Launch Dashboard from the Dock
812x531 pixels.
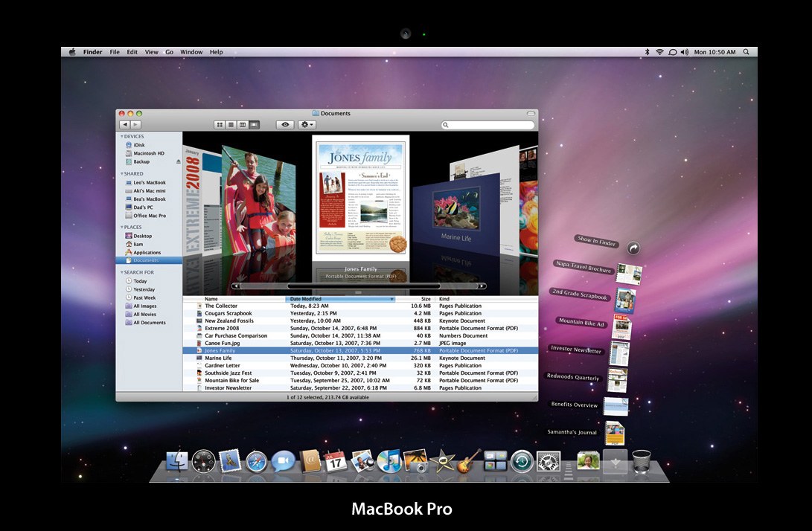[x=203, y=460]
